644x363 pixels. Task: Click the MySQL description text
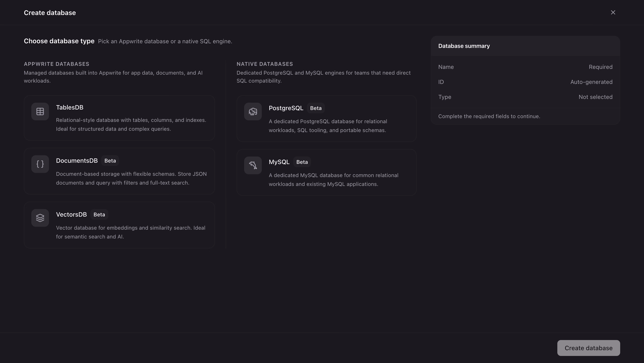click(333, 180)
